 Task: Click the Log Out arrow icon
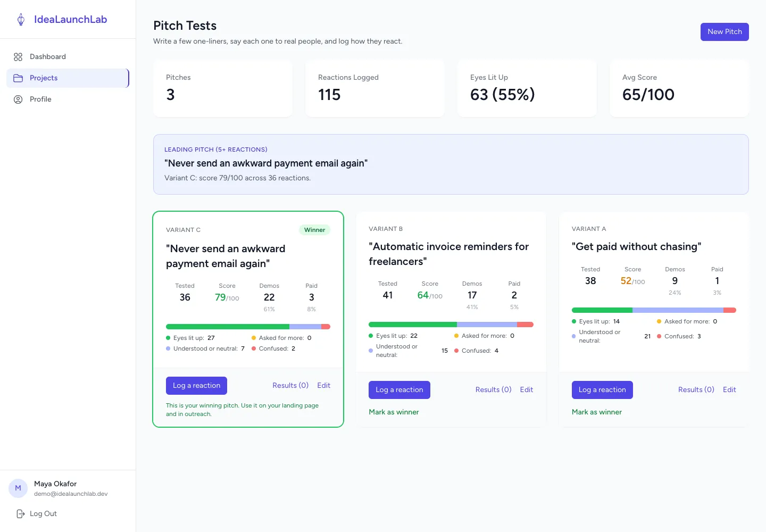click(x=21, y=514)
